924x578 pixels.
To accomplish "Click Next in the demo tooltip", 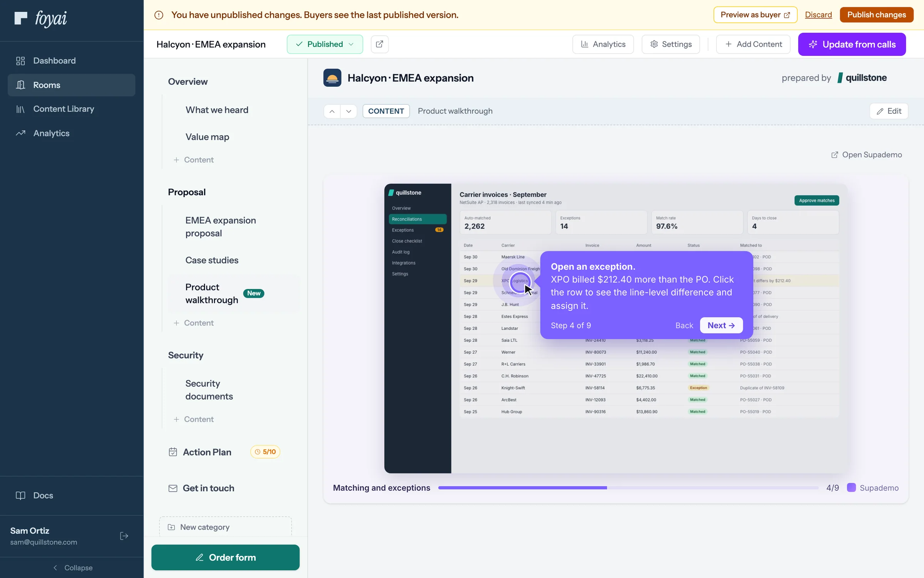I will pos(721,326).
